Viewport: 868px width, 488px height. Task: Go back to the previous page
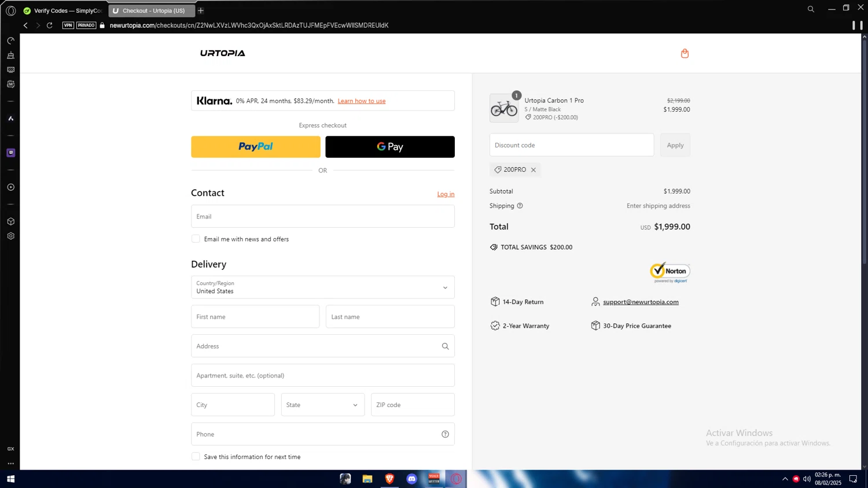click(25, 25)
